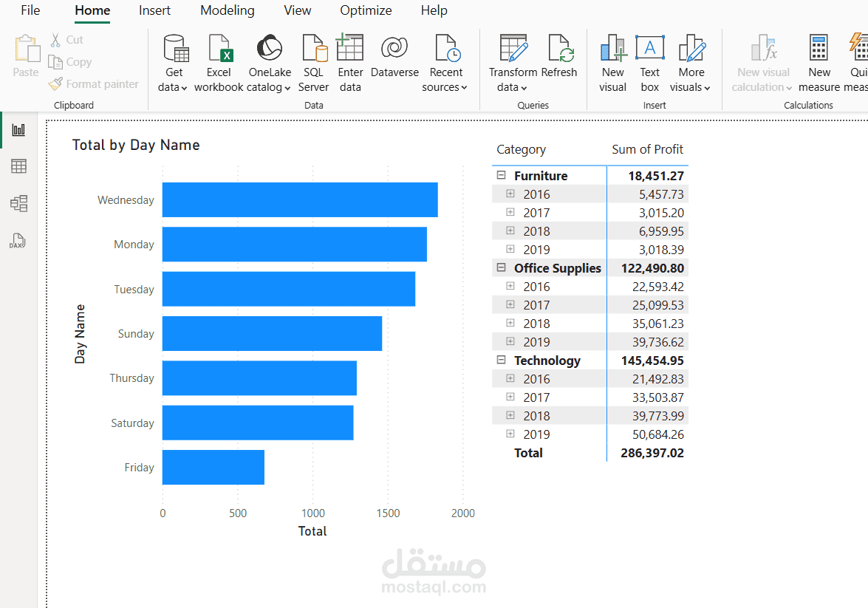Open Transform data editor
The width and height of the screenshot is (868, 608).
click(x=513, y=63)
